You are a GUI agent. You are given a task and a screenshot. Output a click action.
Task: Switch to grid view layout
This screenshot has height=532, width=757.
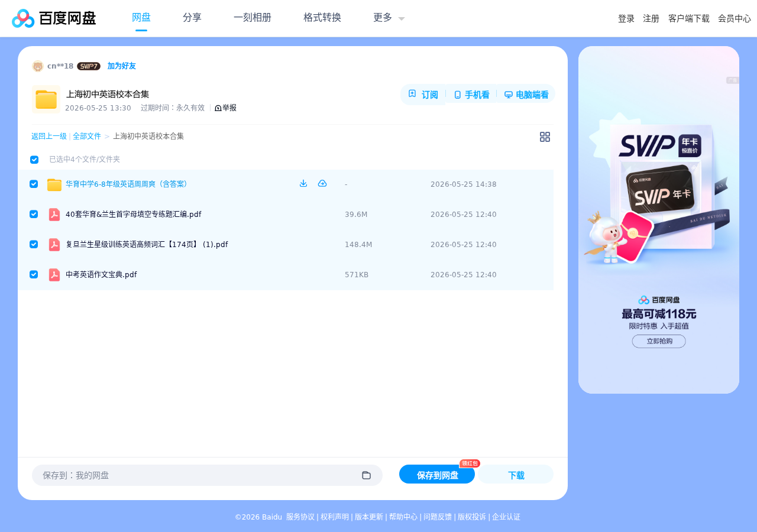pos(545,137)
